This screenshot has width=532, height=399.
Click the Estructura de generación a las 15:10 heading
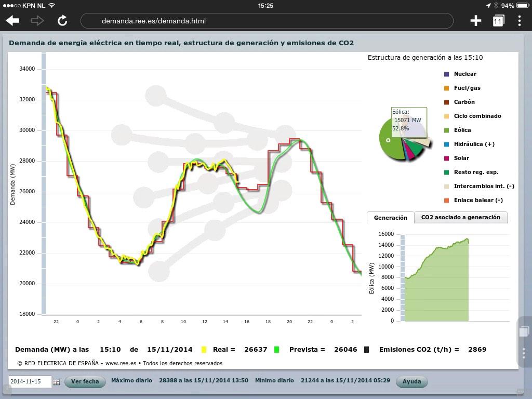tap(425, 58)
